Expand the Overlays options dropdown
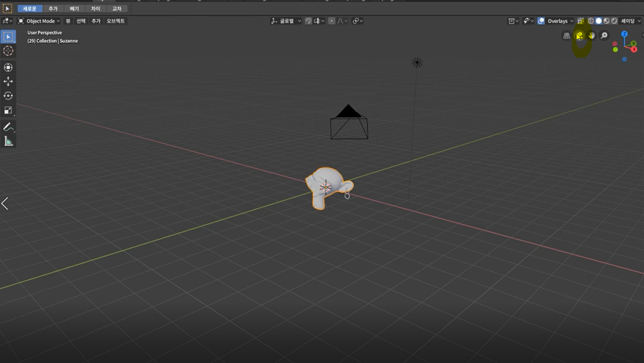The width and height of the screenshot is (644, 363). [x=560, y=21]
